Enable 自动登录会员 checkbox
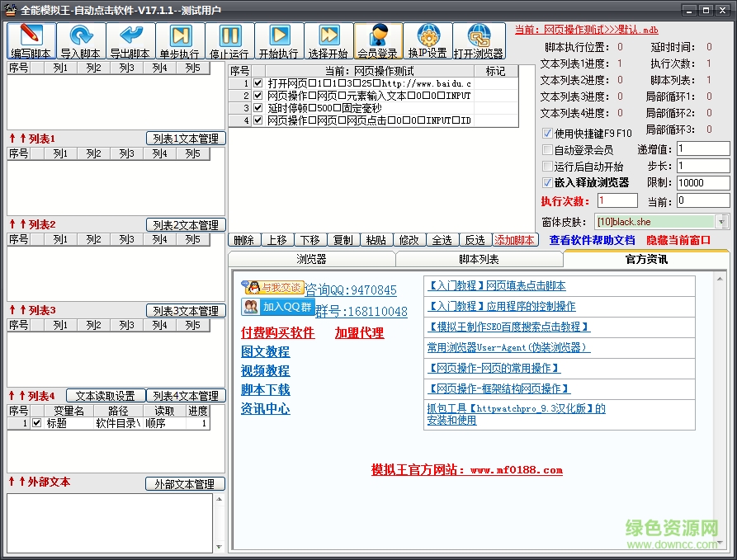The height and width of the screenshot is (560, 737). [x=547, y=150]
